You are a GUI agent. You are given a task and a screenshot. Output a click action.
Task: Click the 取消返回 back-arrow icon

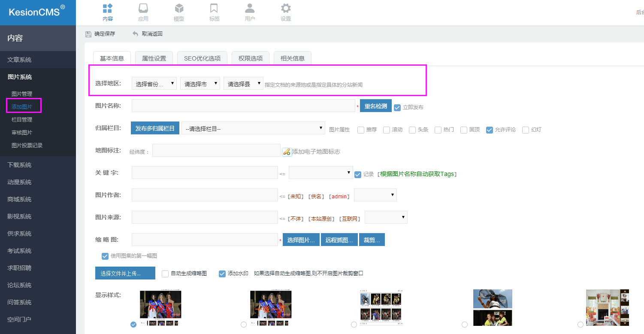[135, 33]
